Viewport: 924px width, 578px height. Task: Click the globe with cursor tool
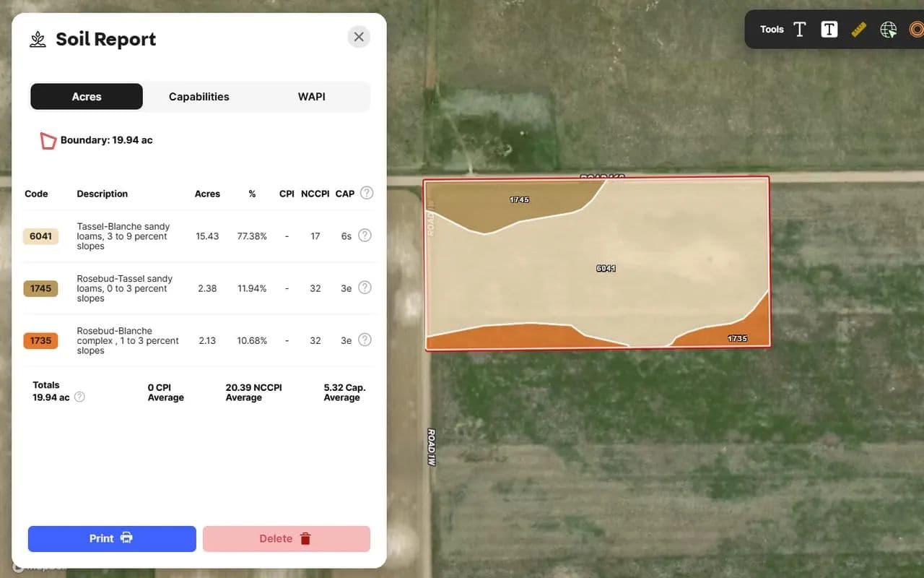point(888,30)
